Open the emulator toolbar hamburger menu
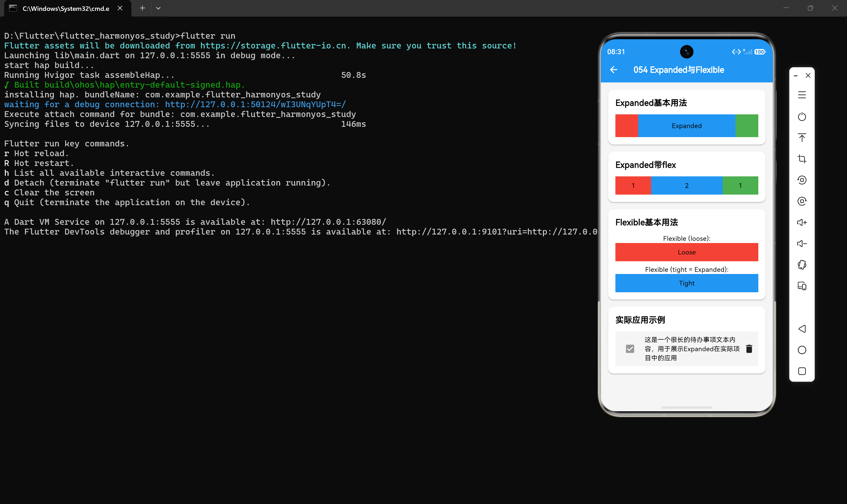 click(802, 95)
